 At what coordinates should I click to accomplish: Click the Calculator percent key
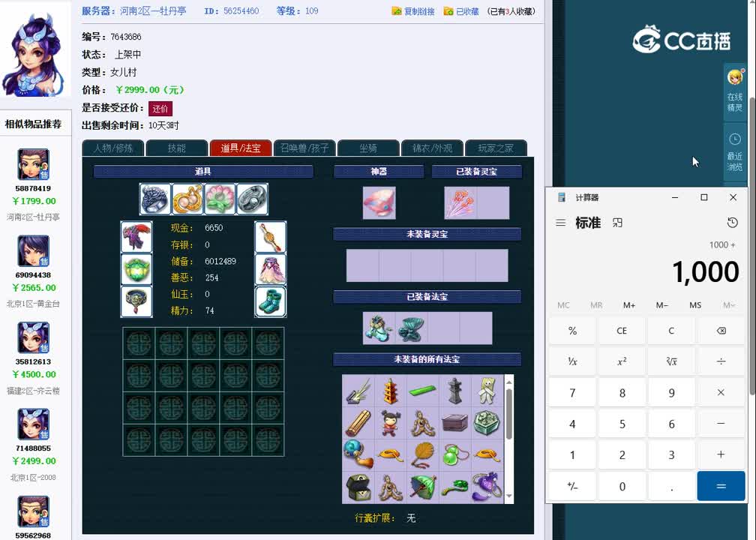click(x=572, y=331)
